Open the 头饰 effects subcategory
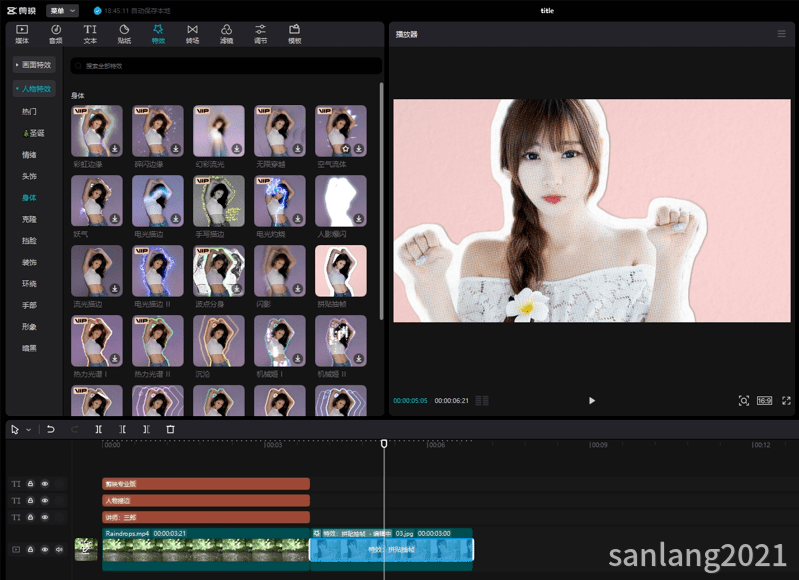Viewport: 799px width, 580px height. (29, 176)
